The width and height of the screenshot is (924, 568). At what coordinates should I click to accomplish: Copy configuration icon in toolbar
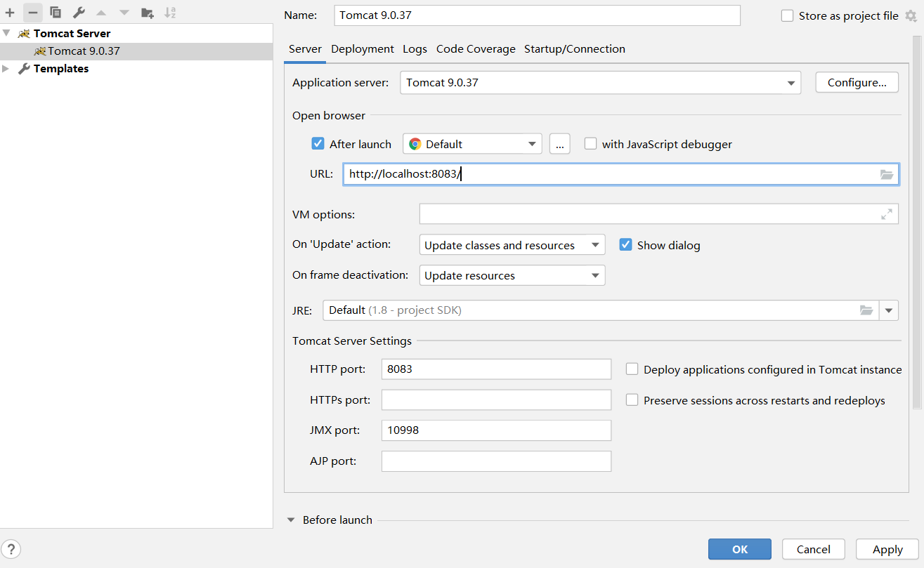point(56,13)
